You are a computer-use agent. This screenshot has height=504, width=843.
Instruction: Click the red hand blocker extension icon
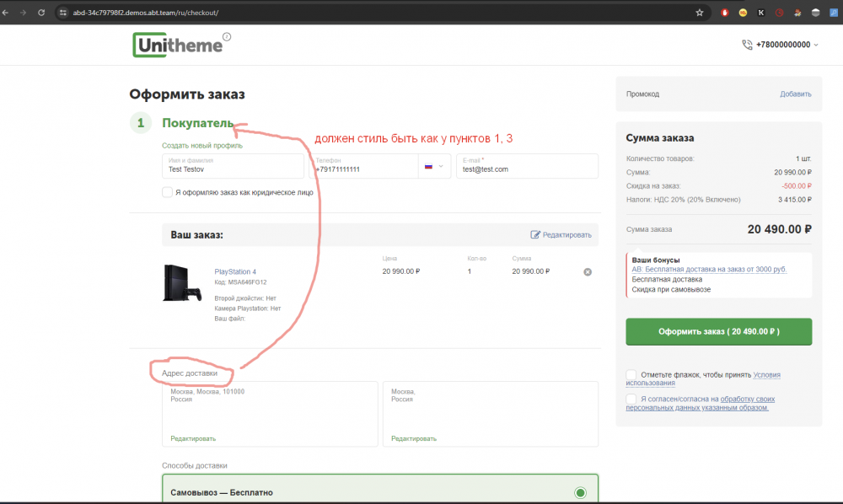(726, 13)
